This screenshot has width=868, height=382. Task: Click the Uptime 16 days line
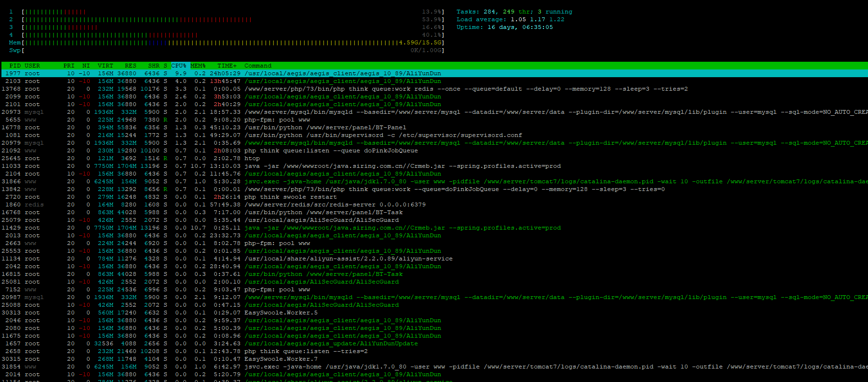pyautogui.click(x=505, y=27)
